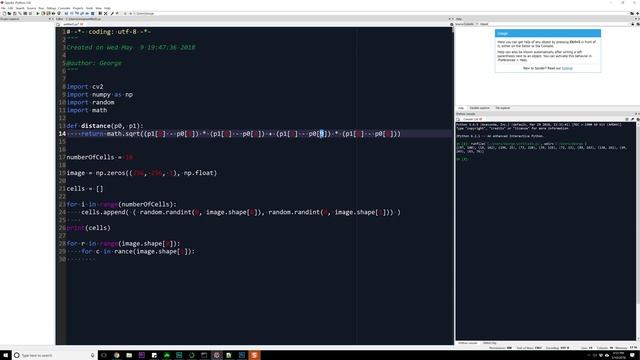Open the Debug menu

51,8
